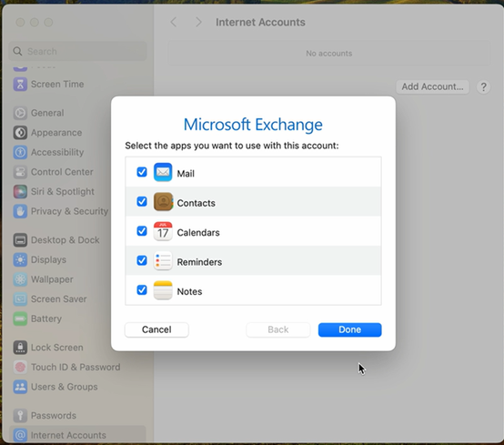504x445 pixels.
Task: Click the Wallpaper sidebar label
Action: coord(52,279)
